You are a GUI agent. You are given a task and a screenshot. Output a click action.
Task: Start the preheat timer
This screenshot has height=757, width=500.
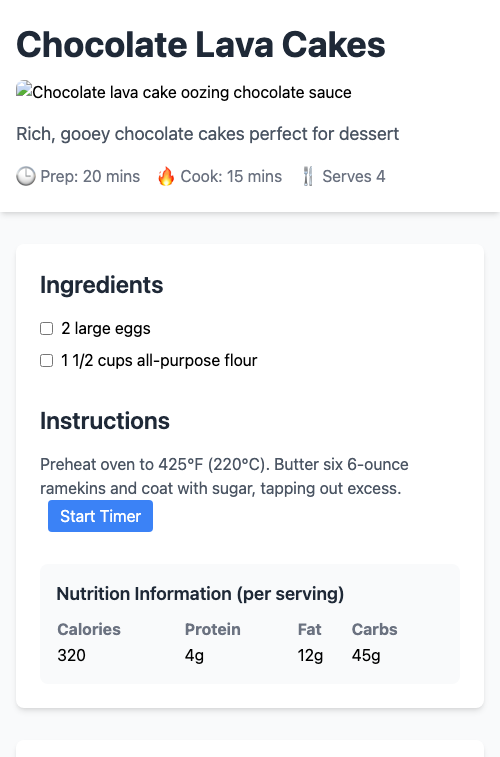click(100, 516)
